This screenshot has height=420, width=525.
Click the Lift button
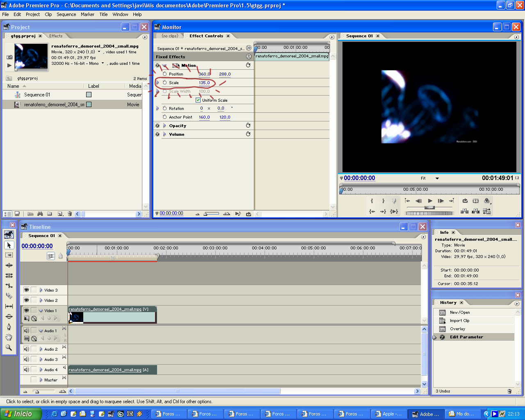[465, 211]
